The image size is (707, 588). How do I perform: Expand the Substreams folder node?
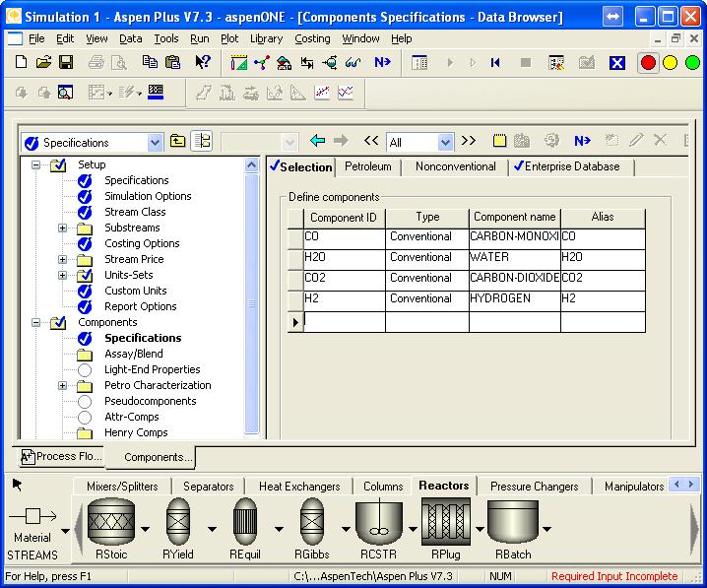click(x=63, y=229)
